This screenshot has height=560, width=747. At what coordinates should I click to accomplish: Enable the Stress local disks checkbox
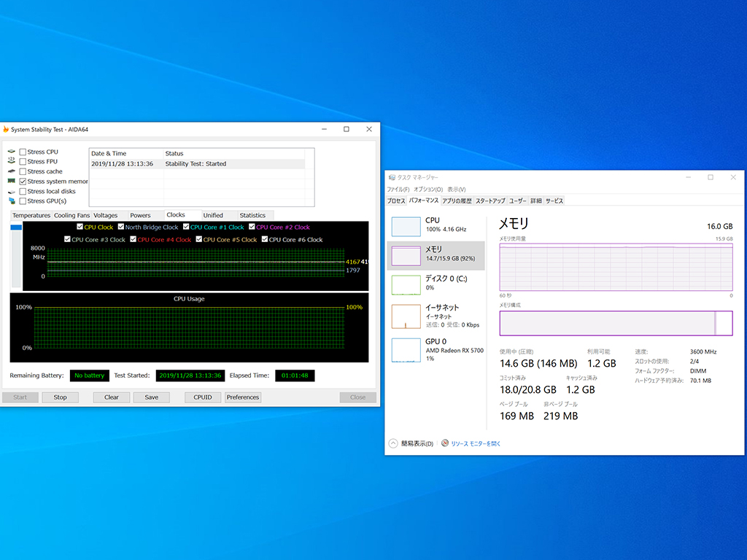pyautogui.click(x=23, y=192)
